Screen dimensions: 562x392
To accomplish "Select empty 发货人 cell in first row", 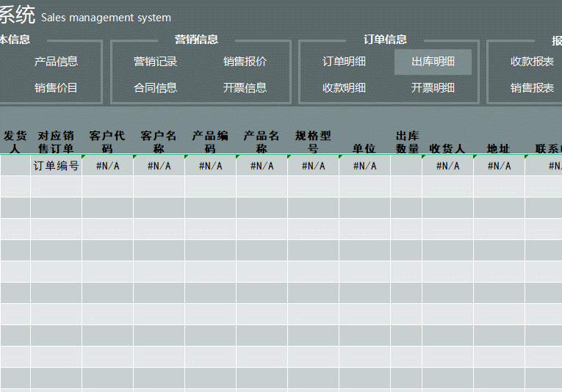I will (15, 165).
